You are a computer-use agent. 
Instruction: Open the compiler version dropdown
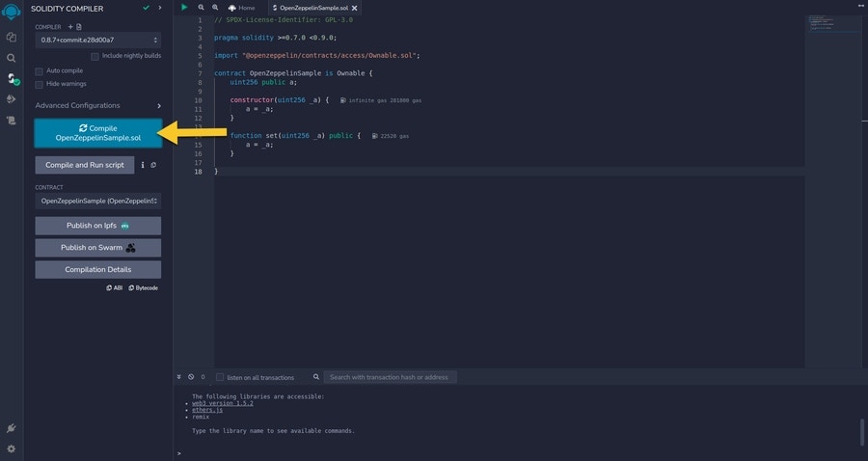(98, 40)
